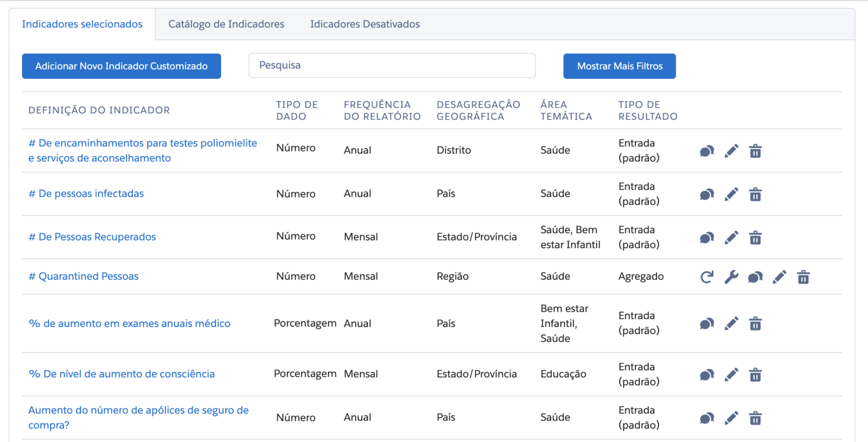Focus the Pesquisa search field

392,65
